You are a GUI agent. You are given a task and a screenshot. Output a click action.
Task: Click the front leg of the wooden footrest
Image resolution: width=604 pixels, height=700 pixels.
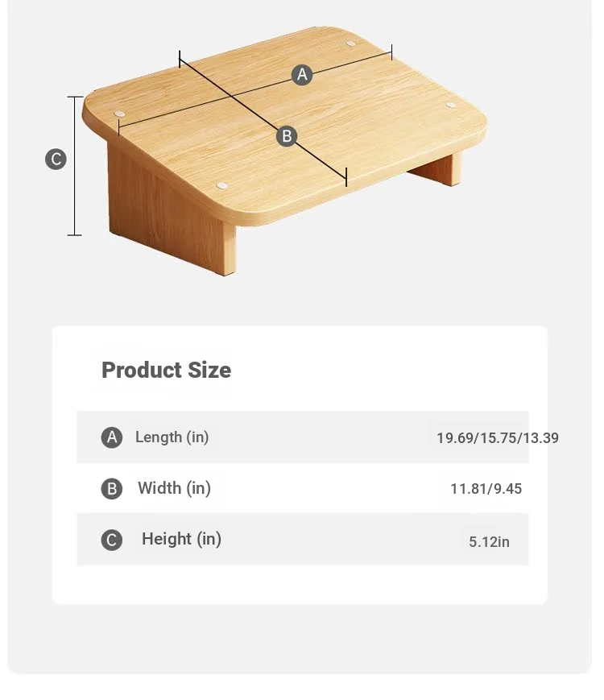click(x=172, y=209)
